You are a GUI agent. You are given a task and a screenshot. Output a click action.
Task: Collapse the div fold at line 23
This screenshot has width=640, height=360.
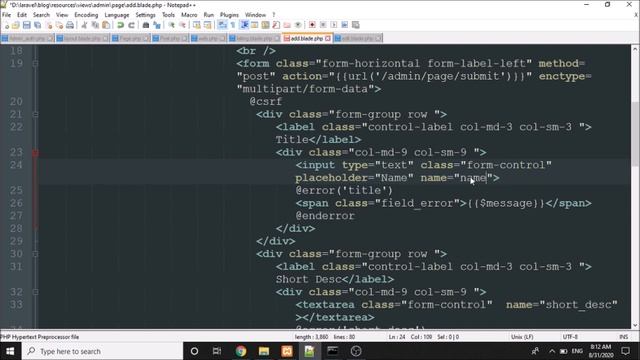[x=36, y=153]
